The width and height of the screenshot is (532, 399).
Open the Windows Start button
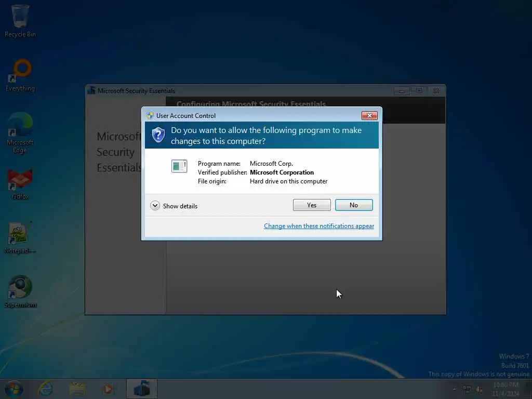click(x=14, y=389)
